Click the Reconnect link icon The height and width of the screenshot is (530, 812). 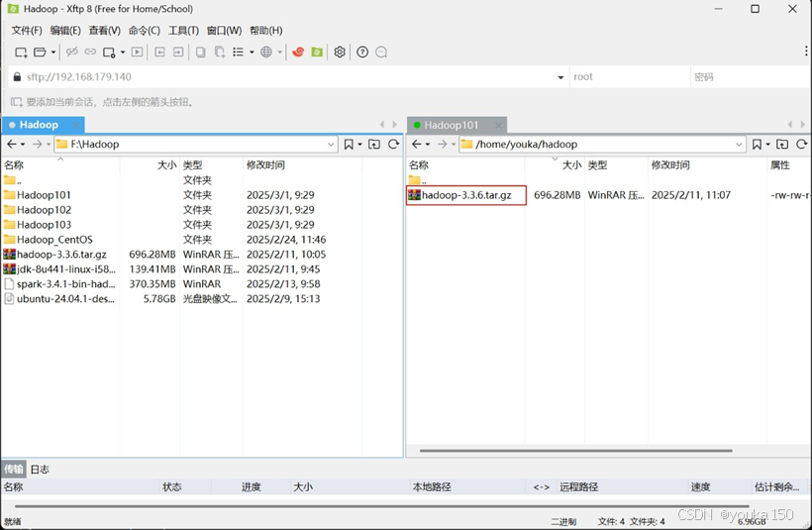click(x=91, y=52)
